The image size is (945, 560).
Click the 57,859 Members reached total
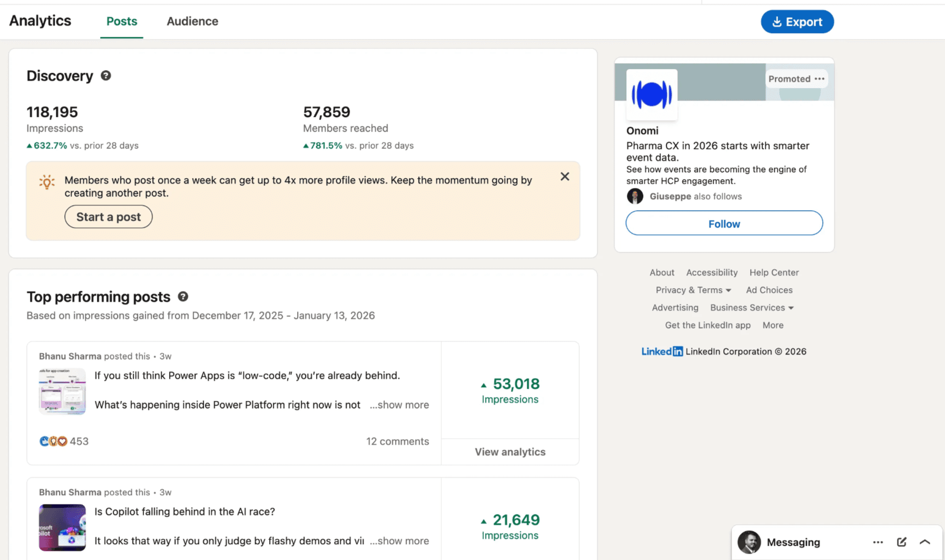[327, 112]
